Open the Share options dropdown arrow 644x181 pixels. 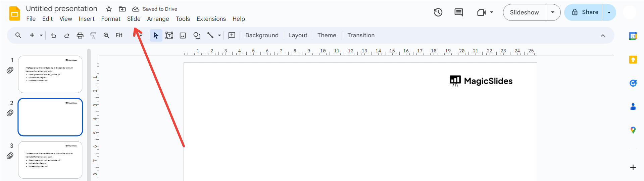click(609, 12)
